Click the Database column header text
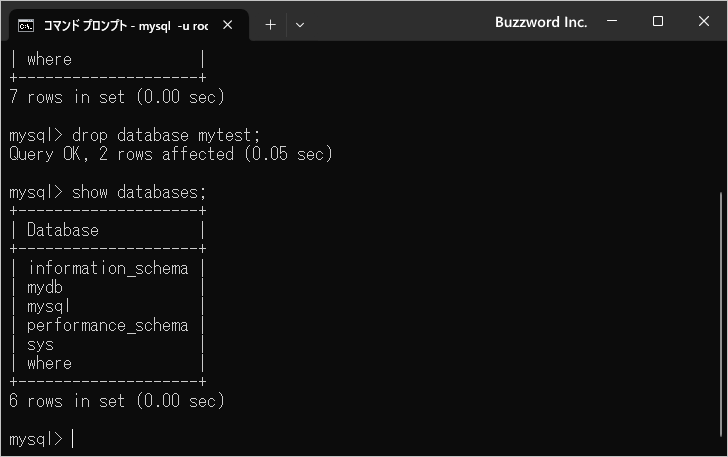Image resolution: width=728 pixels, height=457 pixels. tap(63, 230)
